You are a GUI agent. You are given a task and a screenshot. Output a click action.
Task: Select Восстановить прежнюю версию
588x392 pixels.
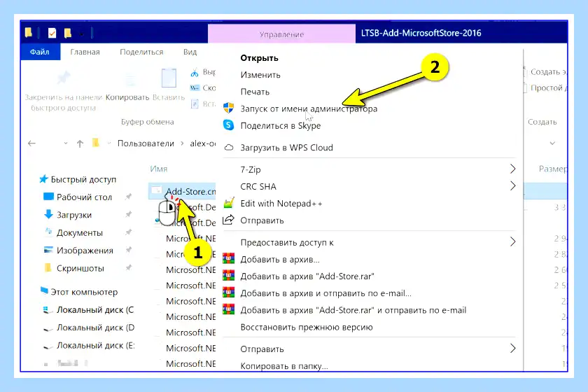(307, 327)
